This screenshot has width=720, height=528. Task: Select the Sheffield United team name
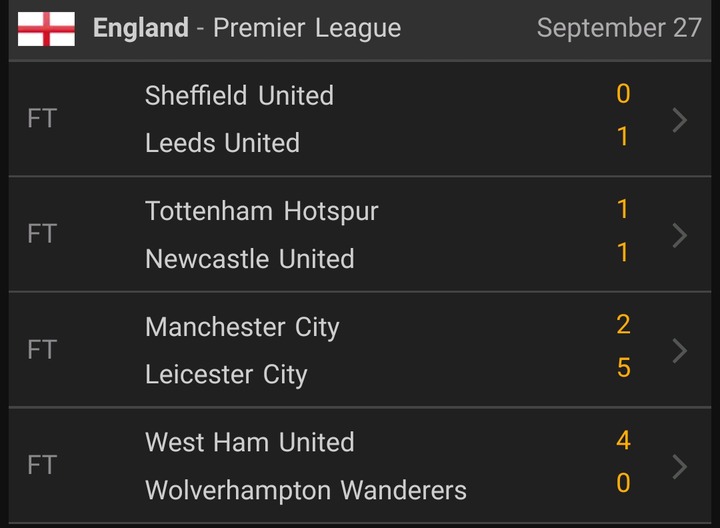click(x=239, y=96)
